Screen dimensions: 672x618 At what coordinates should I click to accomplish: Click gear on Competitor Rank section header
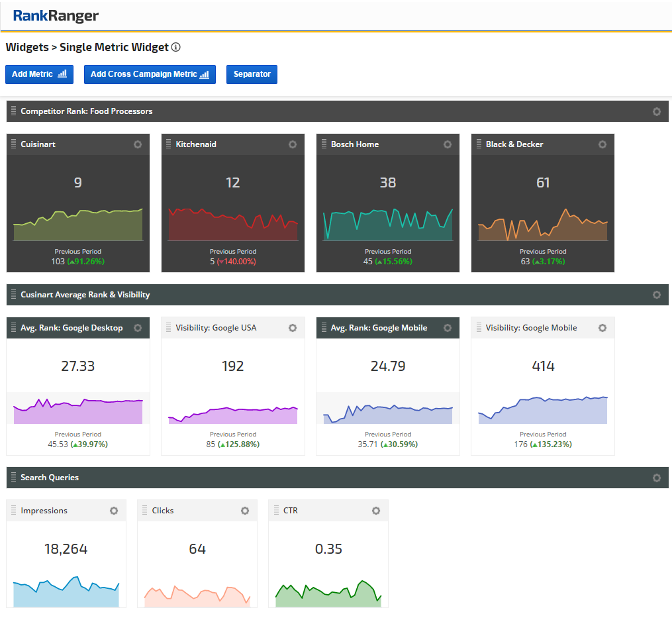pos(657,111)
